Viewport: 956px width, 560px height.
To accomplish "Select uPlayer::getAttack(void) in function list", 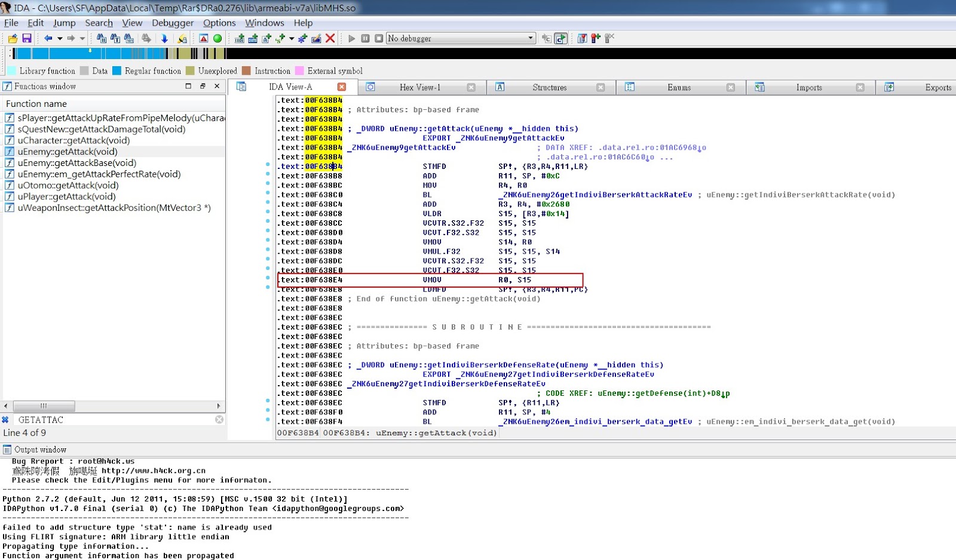I will 66,196.
